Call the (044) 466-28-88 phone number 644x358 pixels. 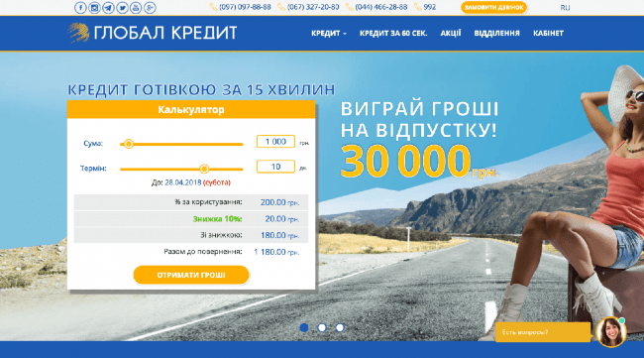(381, 7)
